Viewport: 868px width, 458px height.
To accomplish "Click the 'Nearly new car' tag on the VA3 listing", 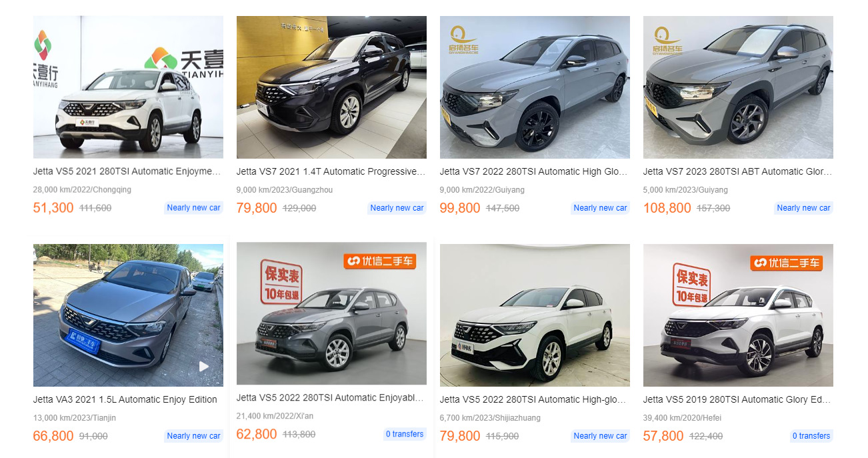I will 193,435.
